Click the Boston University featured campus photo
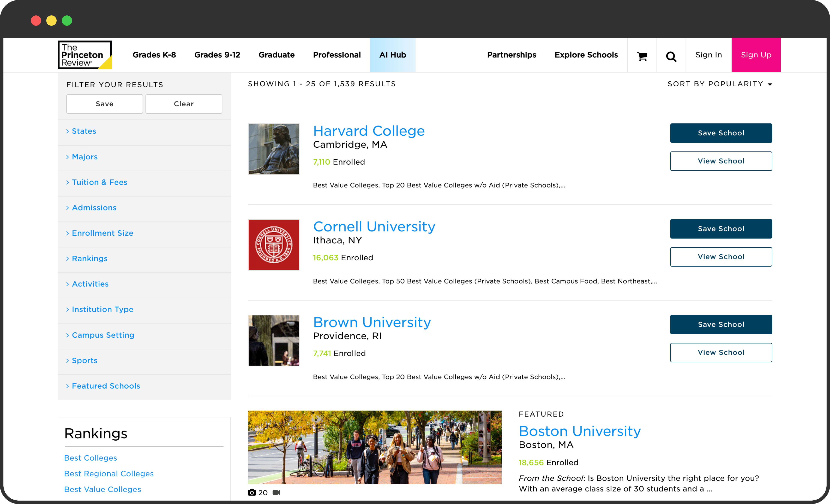This screenshot has width=830, height=504. tap(374, 447)
